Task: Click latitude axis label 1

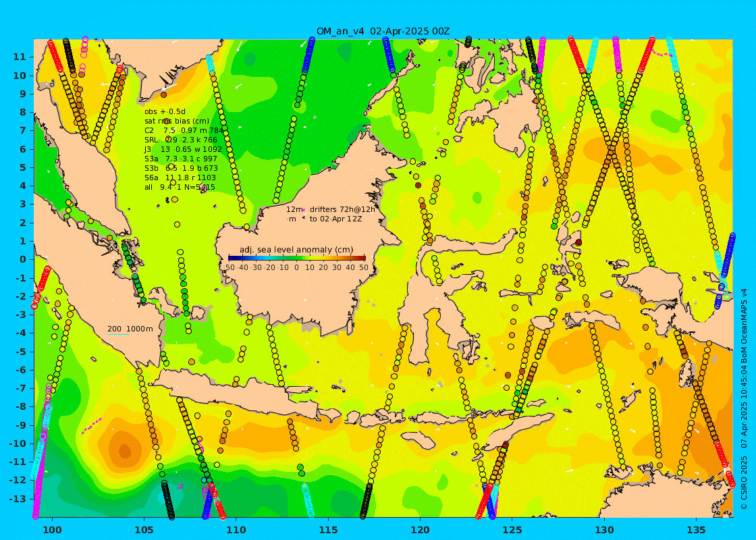Action: 23,241
